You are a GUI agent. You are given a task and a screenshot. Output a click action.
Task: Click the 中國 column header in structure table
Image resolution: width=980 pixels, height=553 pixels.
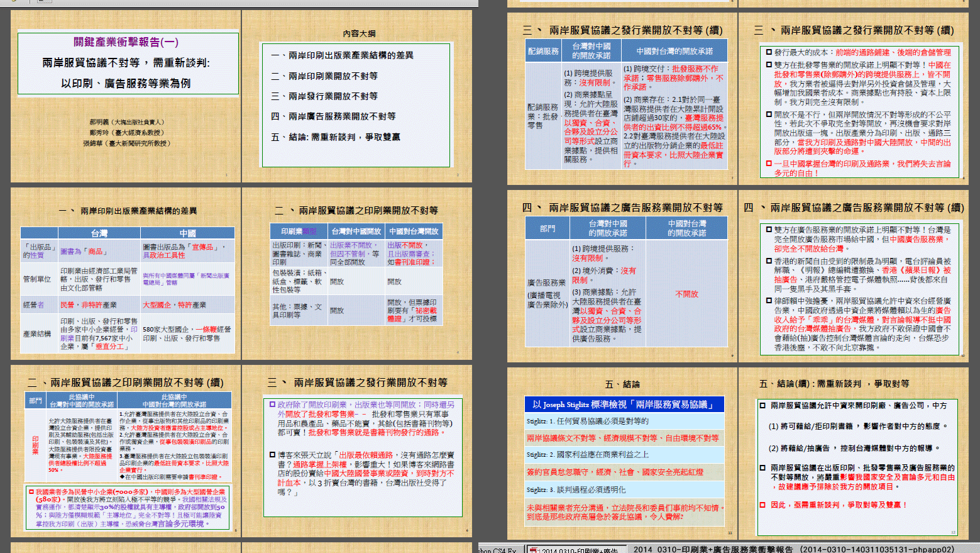click(187, 233)
